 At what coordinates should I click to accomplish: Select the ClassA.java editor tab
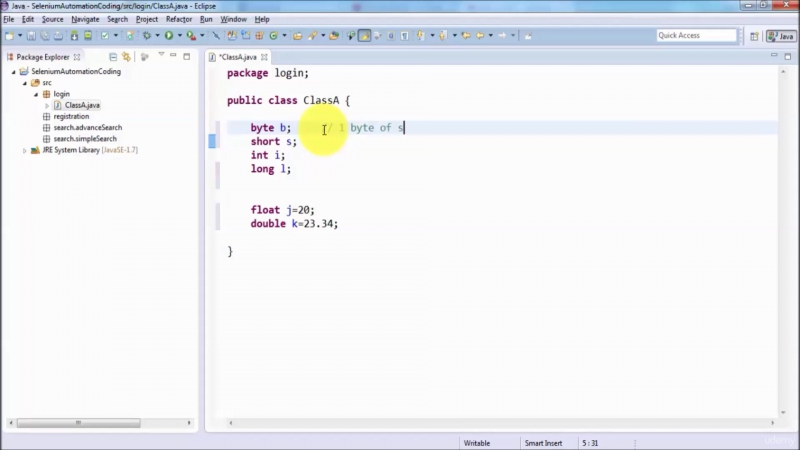238,57
